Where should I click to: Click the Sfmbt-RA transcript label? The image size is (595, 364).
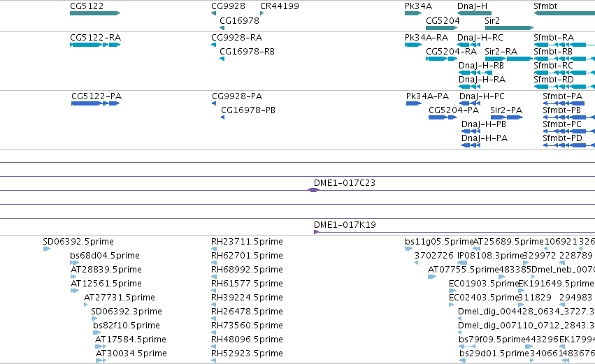(x=554, y=38)
